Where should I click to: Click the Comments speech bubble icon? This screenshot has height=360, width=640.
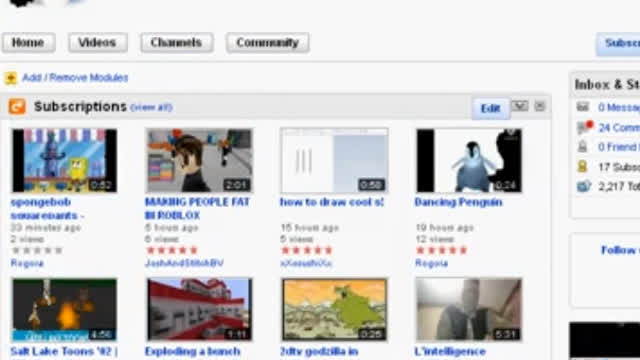(x=584, y=127)
